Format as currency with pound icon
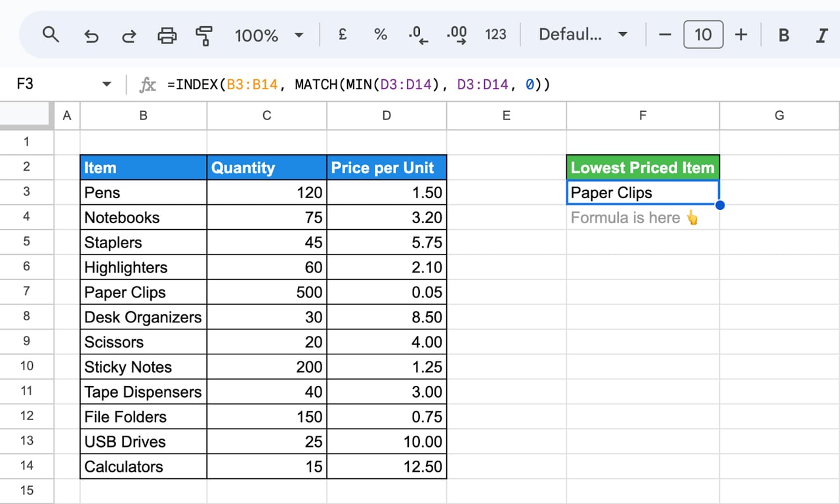The height and width of the screenshot is (504, 840). (x=343, y=35)
